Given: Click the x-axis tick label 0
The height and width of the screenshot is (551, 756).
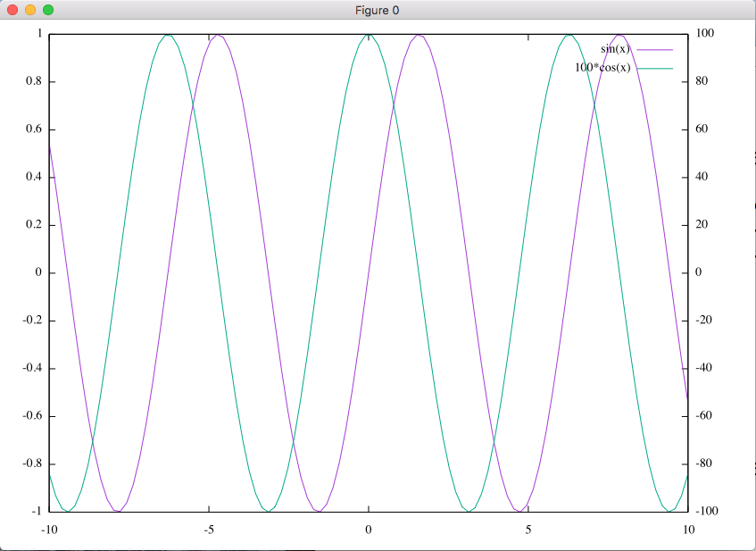Looking at the screenshot, I should (x=369, y=529).
